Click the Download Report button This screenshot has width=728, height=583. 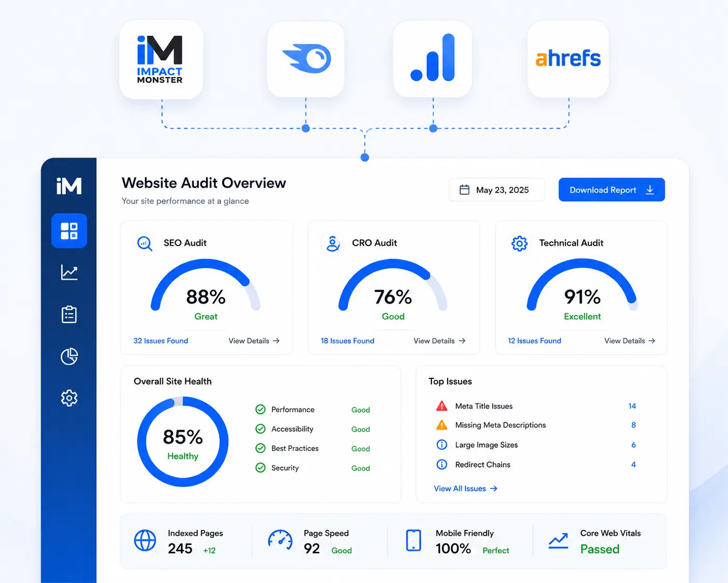pyautogui.click(x=612, y=190)
